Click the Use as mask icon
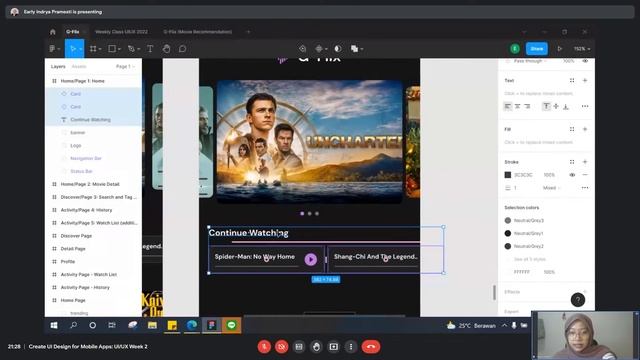 (x=338, y=49)
